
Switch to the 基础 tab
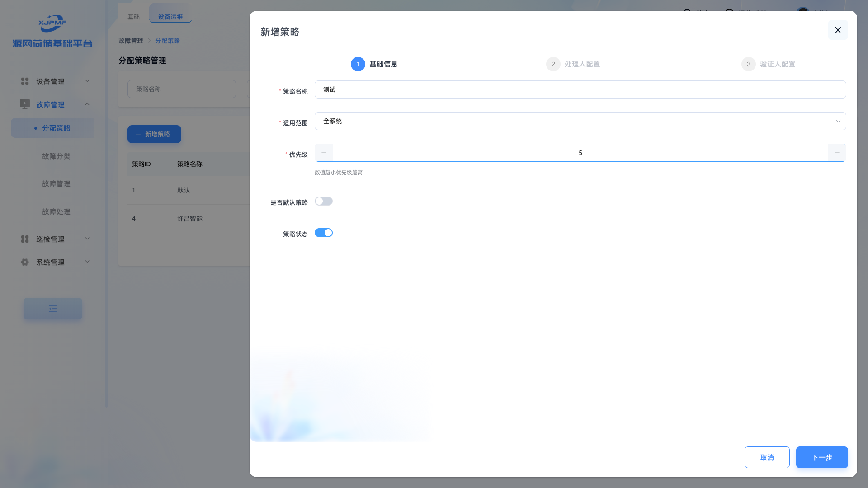point(133,17)
